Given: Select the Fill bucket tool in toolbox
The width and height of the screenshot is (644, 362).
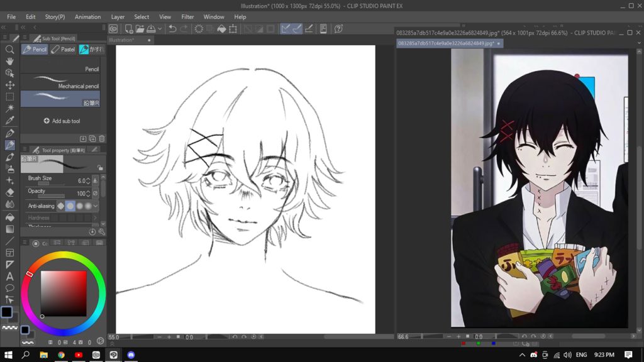Looking at the screenshot, I should coord(9,217).
